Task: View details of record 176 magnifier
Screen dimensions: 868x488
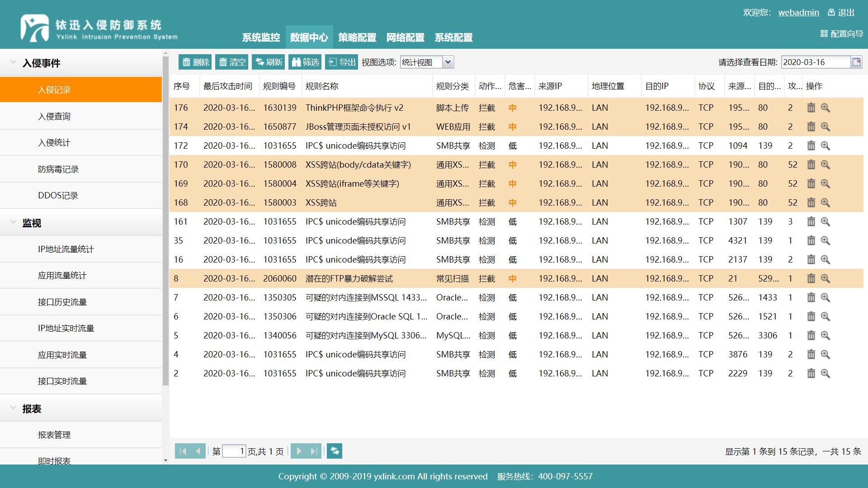Action: 826,108
